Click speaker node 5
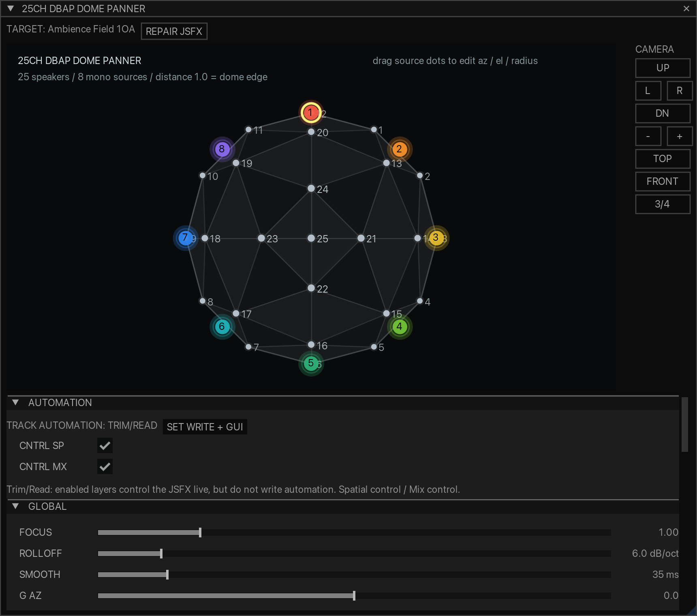Image resolution: width=697 pixels, height=616 pixels. pos(374,347)
